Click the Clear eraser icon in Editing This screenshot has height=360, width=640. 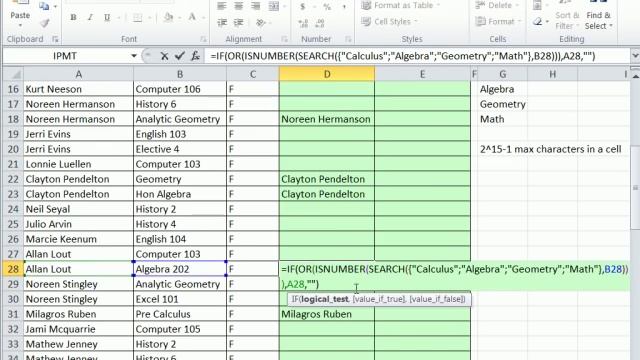538,22
